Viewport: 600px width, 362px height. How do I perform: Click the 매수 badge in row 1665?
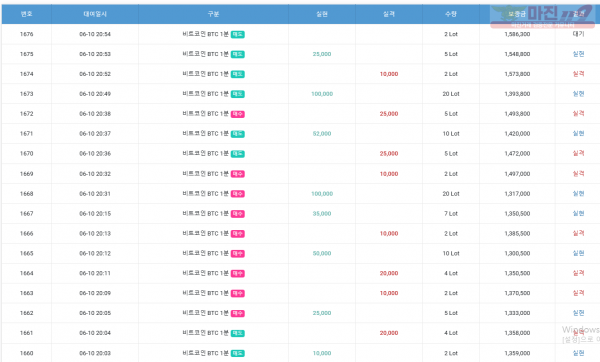pyautogui.click(x=238, y=254)
